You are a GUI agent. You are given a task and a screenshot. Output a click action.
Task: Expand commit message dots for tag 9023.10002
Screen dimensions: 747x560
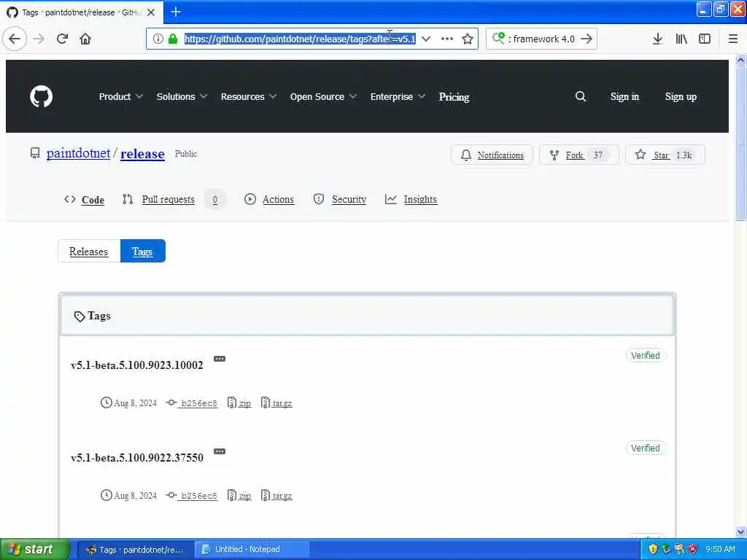(220, 359)
